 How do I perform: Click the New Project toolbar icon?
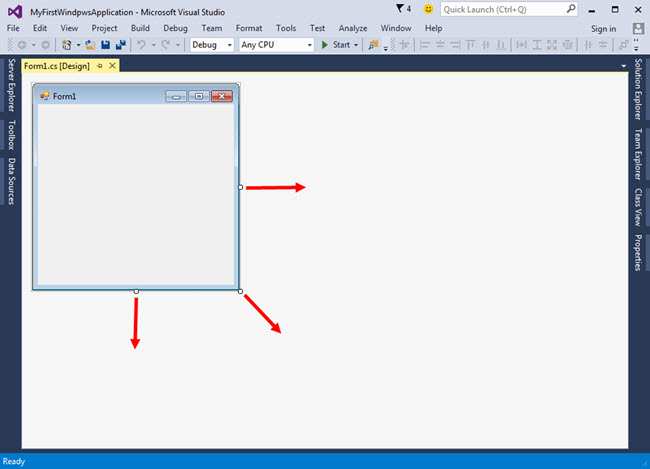66,45
